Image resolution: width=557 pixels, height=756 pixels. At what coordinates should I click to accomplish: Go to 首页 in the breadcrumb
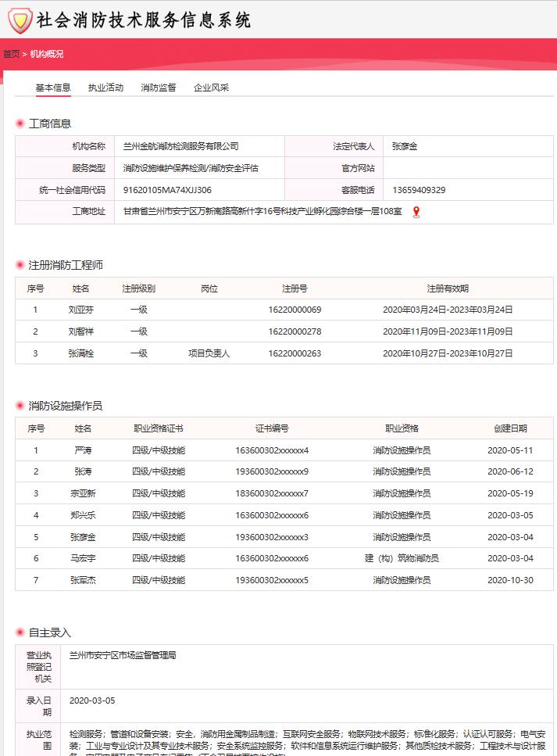(11, 54)
